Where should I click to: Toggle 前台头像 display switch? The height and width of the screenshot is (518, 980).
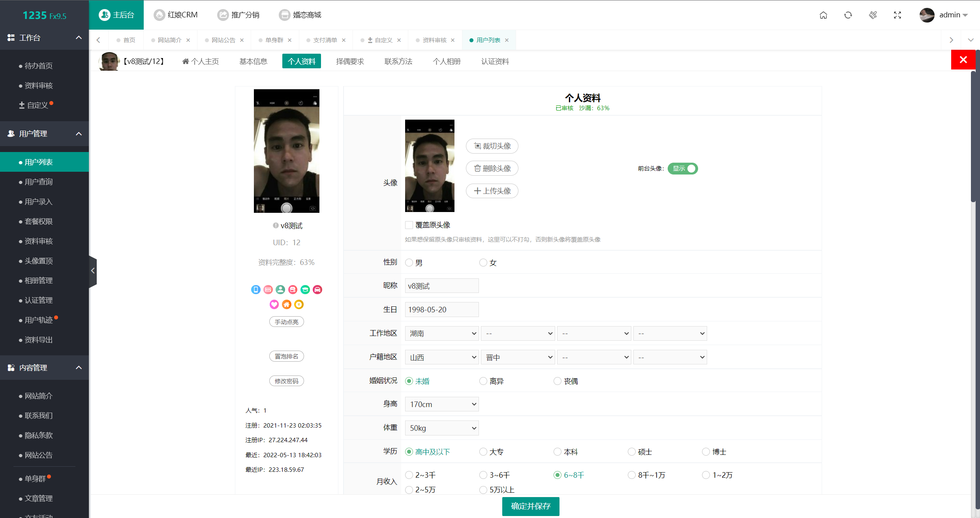pos(684,169)
